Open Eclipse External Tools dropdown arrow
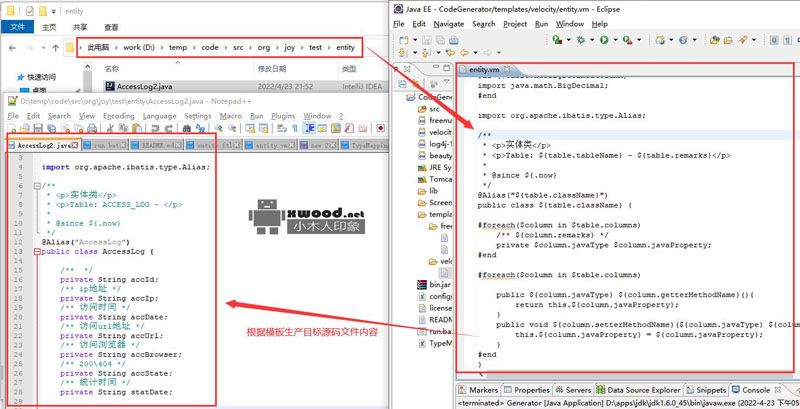The image size is (800, 409). tap(639, 40)
